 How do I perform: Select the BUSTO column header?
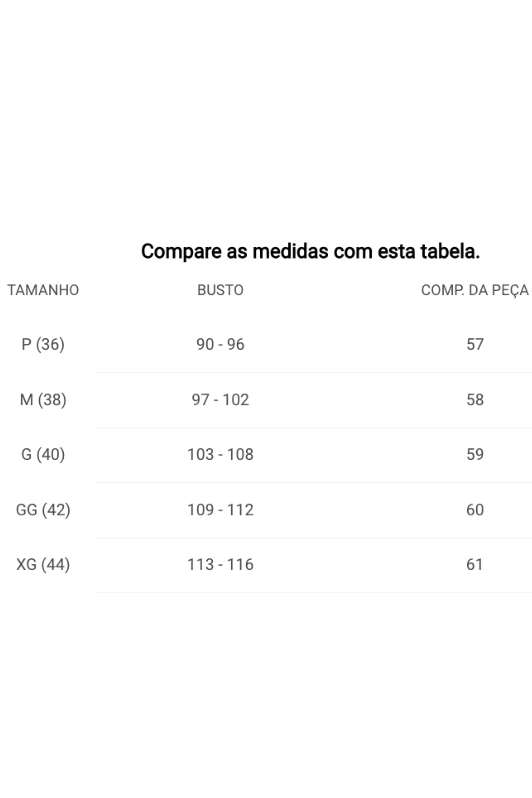(220, 290)
